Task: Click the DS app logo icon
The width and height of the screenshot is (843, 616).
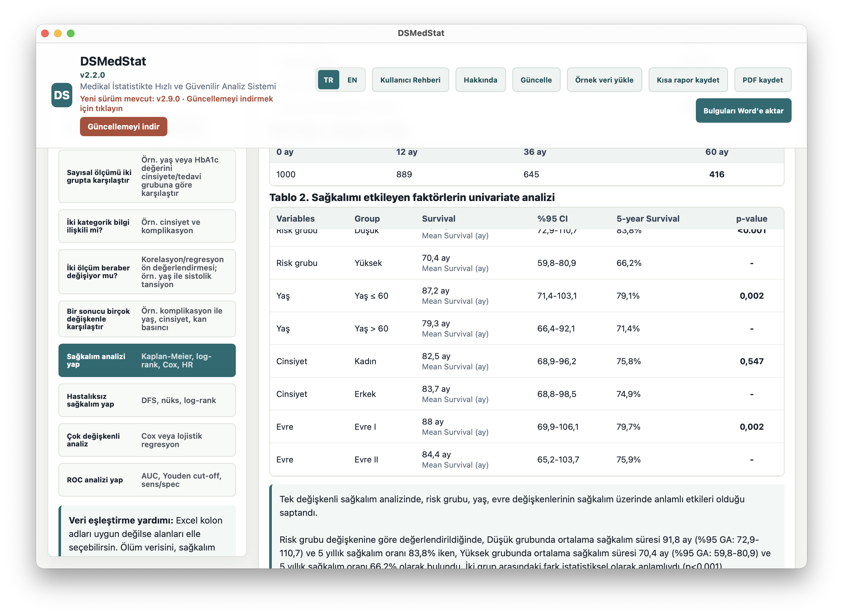Action: [x=62, y=95]
